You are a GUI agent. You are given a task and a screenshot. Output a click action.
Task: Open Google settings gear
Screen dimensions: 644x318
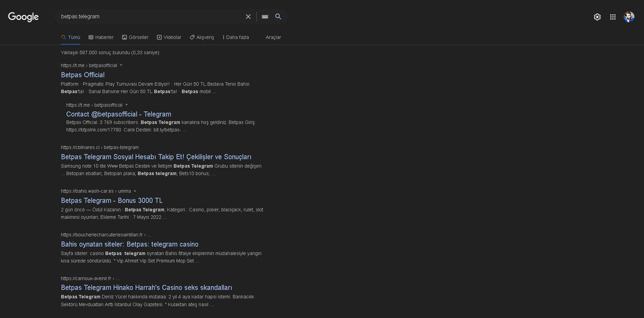point(597,17)
